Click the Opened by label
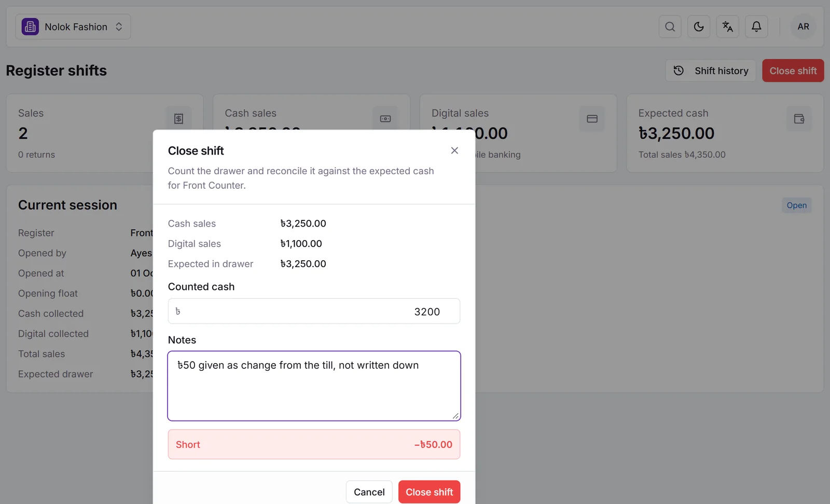Screen dimensions: 830x504 click(42, 253)
